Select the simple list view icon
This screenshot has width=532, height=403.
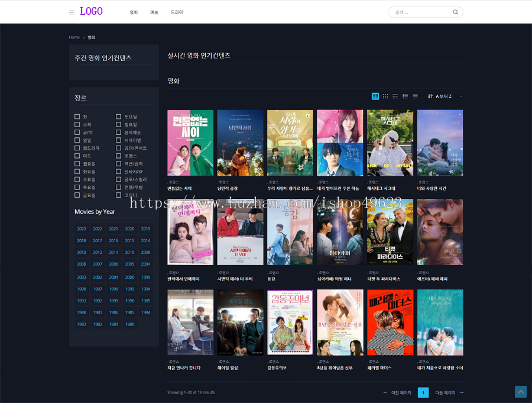click(395, 96)
